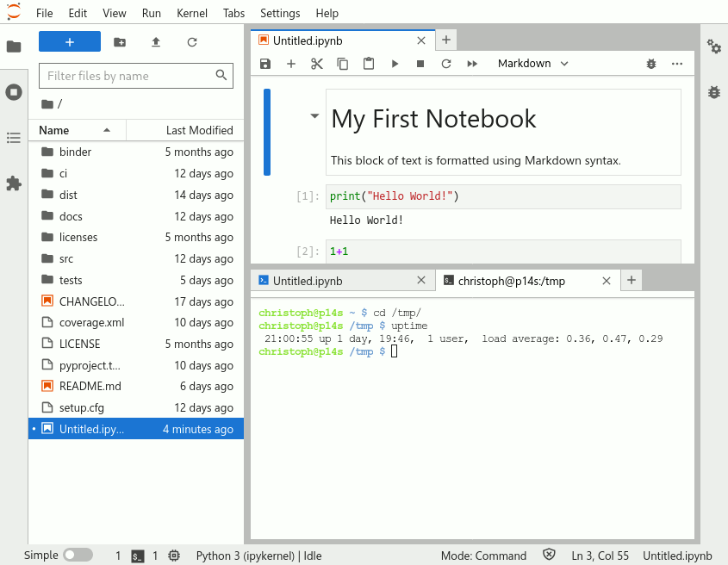
Task: Add new tab in upper panel
Action: (446, 40)
